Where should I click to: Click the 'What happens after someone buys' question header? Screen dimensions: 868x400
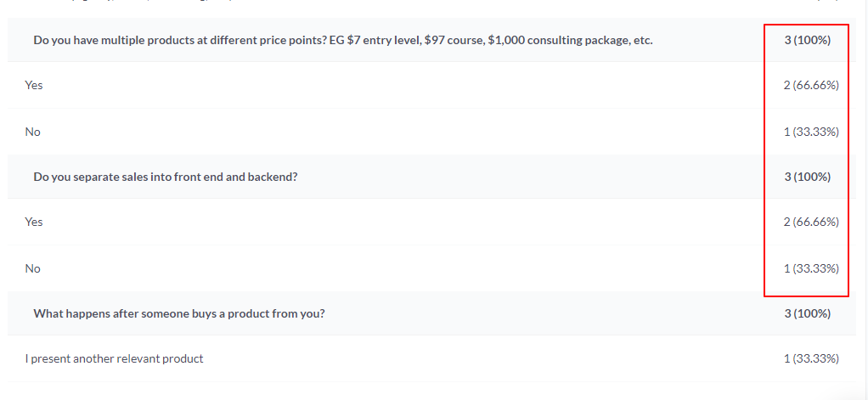[179, 313]
